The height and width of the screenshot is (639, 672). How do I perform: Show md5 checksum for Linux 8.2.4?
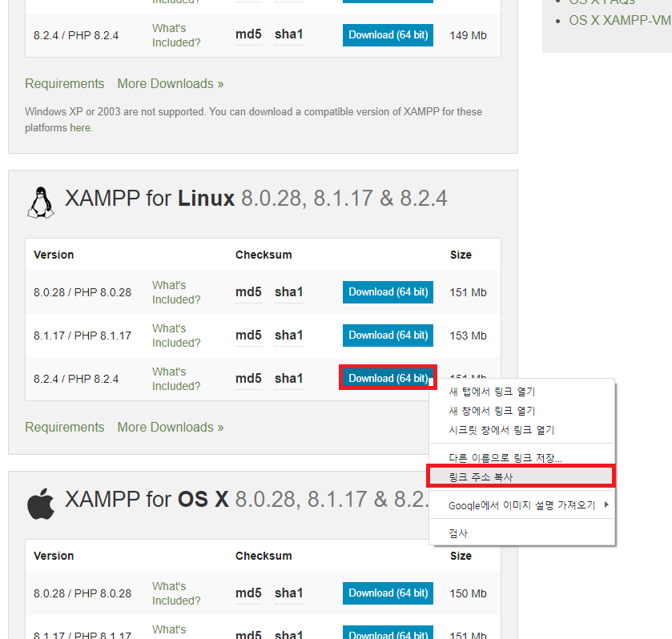[248, 379]
